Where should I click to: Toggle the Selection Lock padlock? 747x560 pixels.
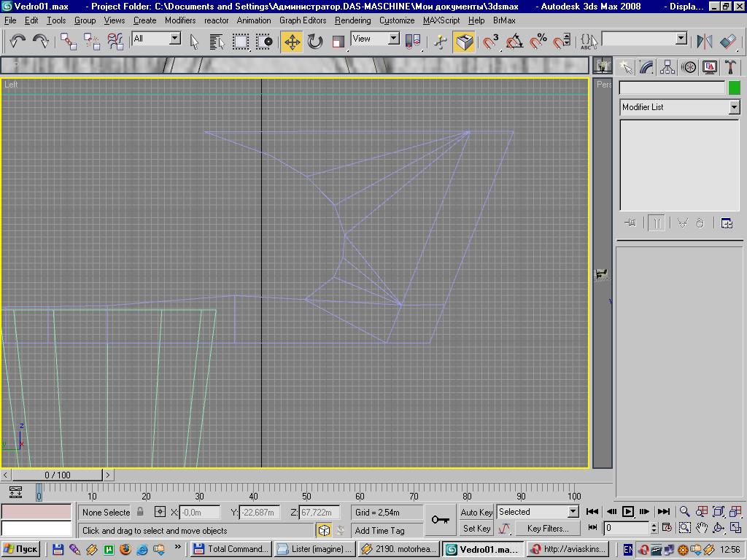(141, 512)
